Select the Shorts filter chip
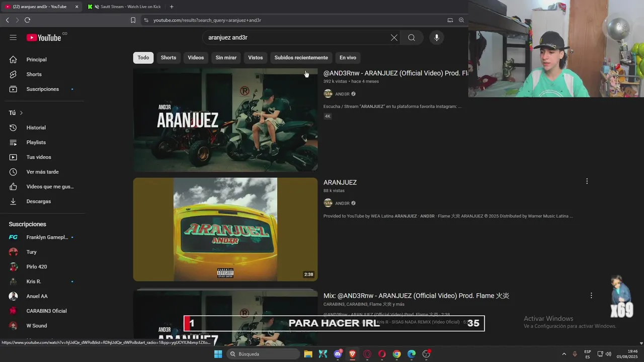Image resolution: width=644 pixels, height=362 pixels. coord(169,57)
